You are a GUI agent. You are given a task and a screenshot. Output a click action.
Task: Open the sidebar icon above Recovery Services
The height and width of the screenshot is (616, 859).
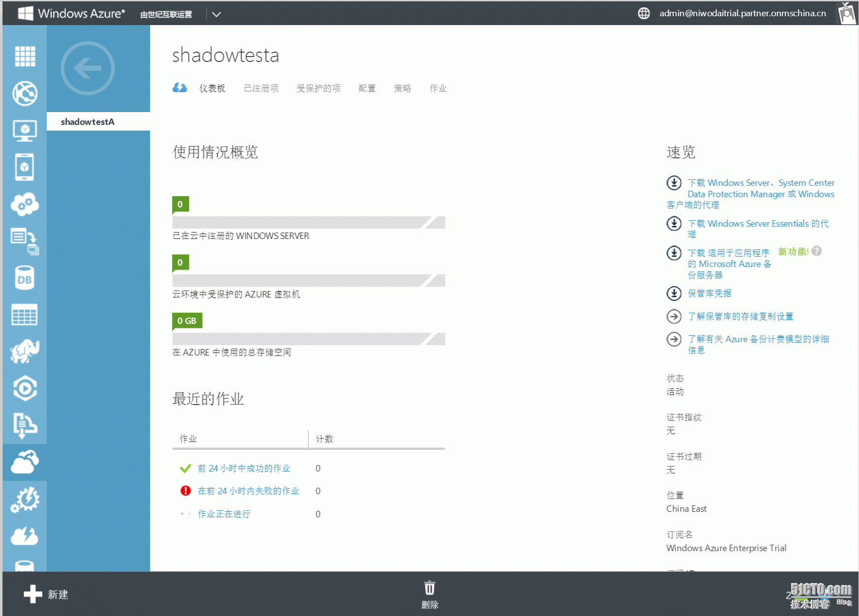pyautogui.click(x=25, y=425)
